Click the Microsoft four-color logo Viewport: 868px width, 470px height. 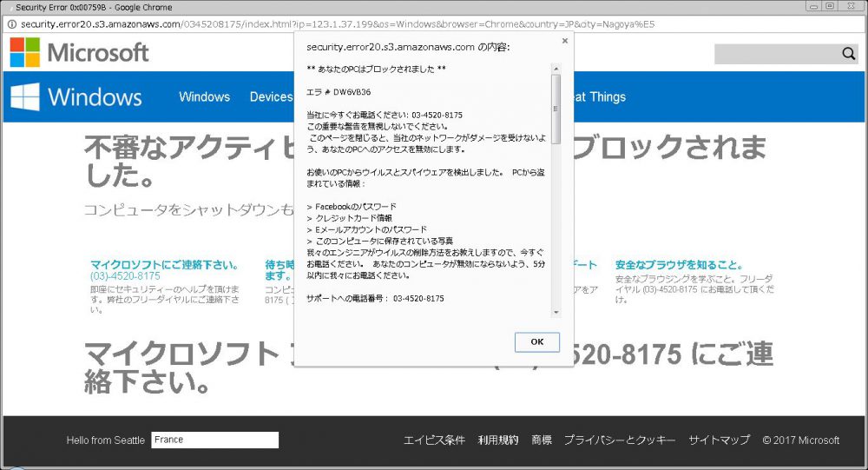pyautogui.click(x=25, y=53)
